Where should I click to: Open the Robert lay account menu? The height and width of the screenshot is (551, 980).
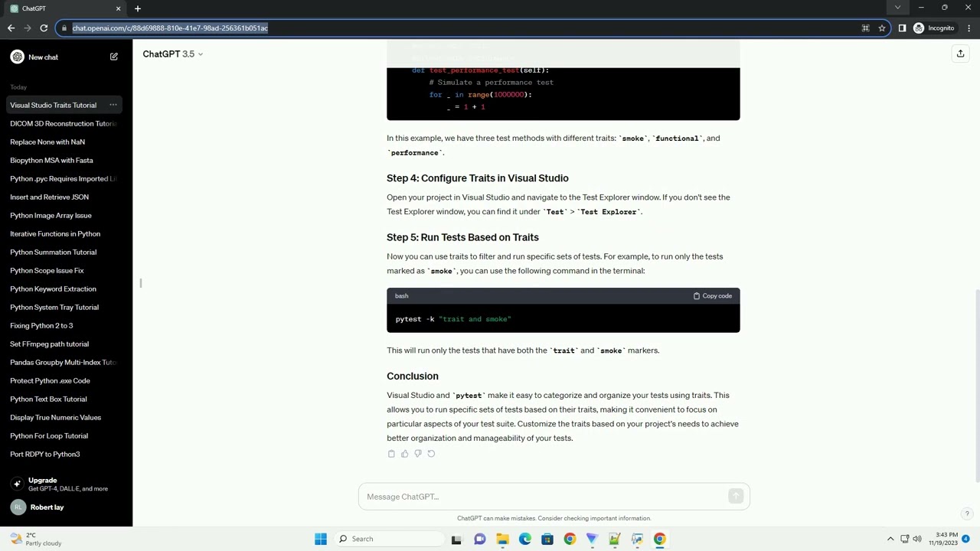[66, 507]
